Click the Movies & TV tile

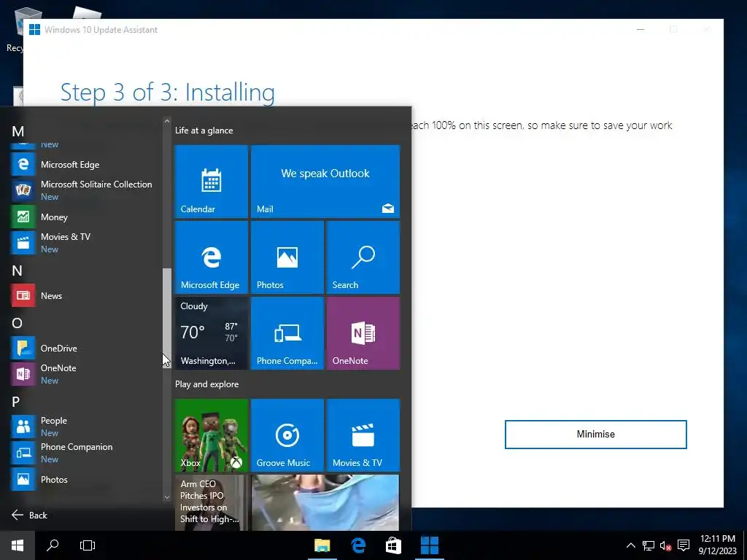click(363, 435)
